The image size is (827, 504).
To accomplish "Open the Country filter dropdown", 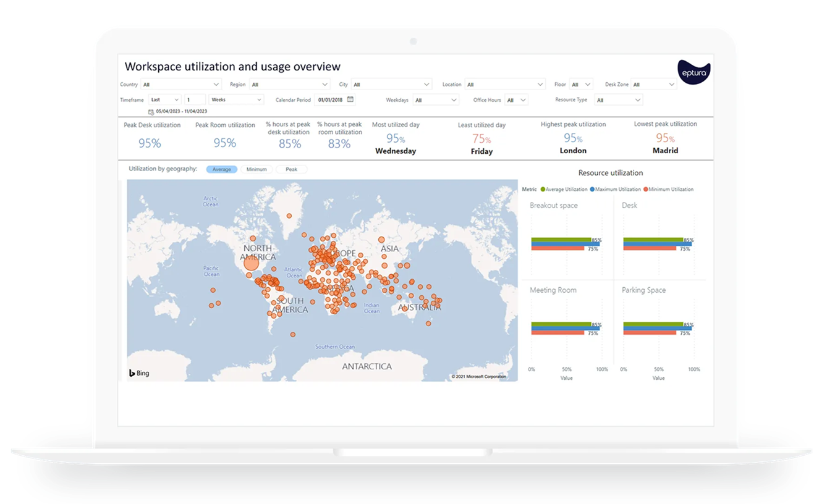I will point(180,85).
